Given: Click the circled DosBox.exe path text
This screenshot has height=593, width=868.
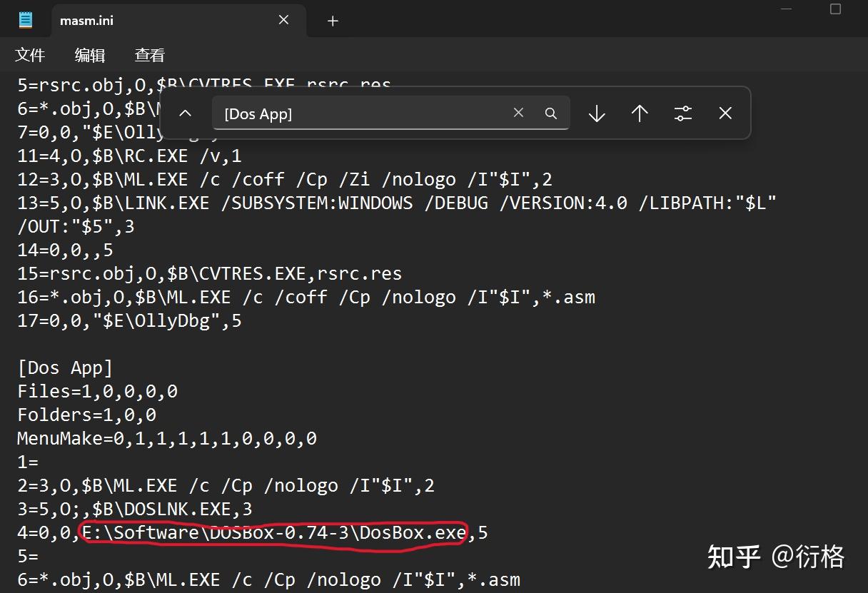Looking at the screenshot, I should (271, 532).
